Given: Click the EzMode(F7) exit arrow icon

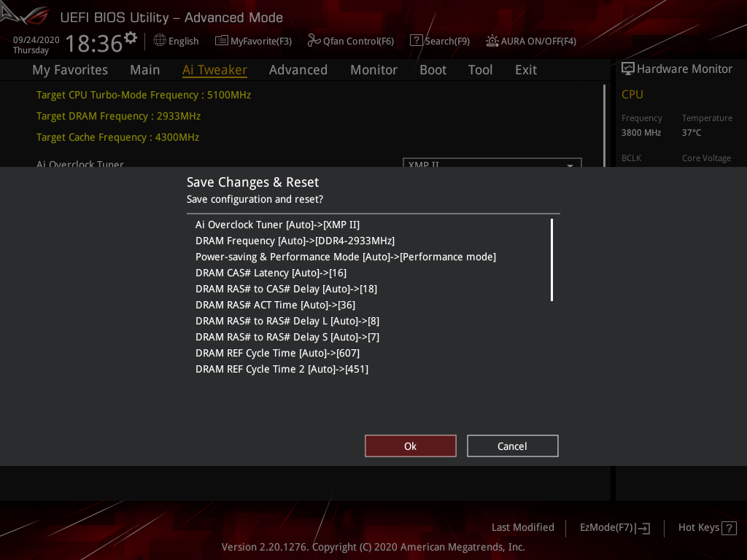Looking at the screenshot, I should click(x=643, y=528).
